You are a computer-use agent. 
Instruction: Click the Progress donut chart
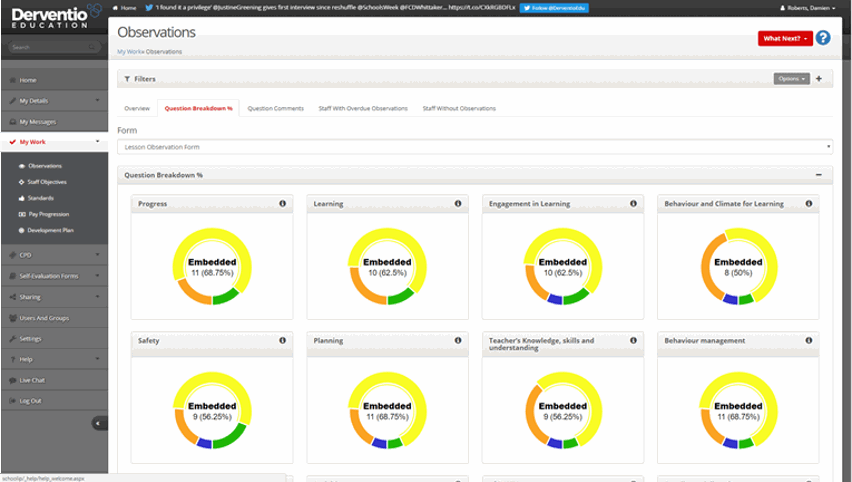pyautogui.click(x=212, y=266)
